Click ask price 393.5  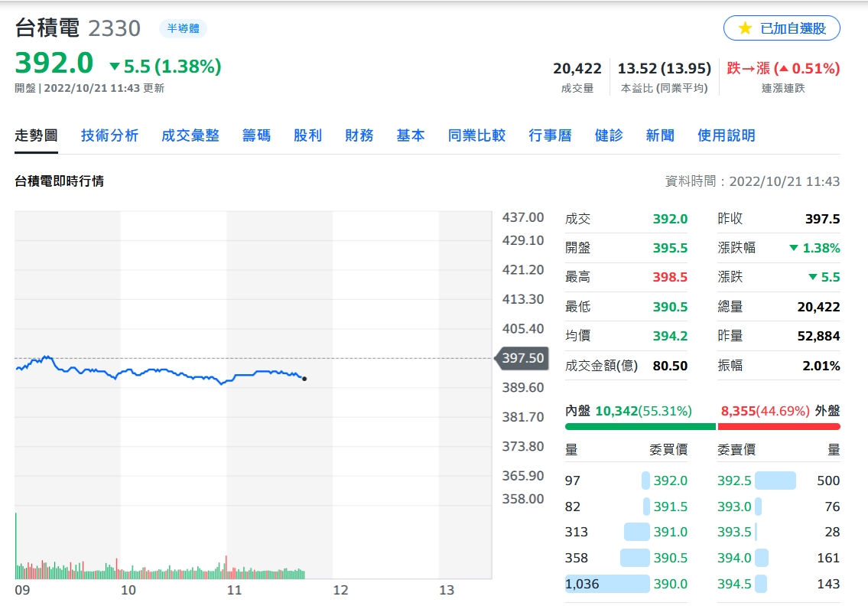coord(735,532)
